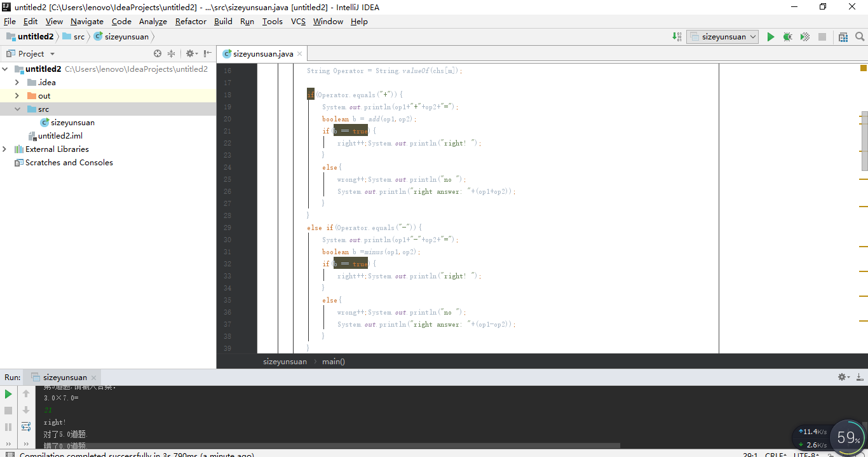This screenshot has width=868, height=457.
Task: Open the Build menu
Action: point(223,22)
